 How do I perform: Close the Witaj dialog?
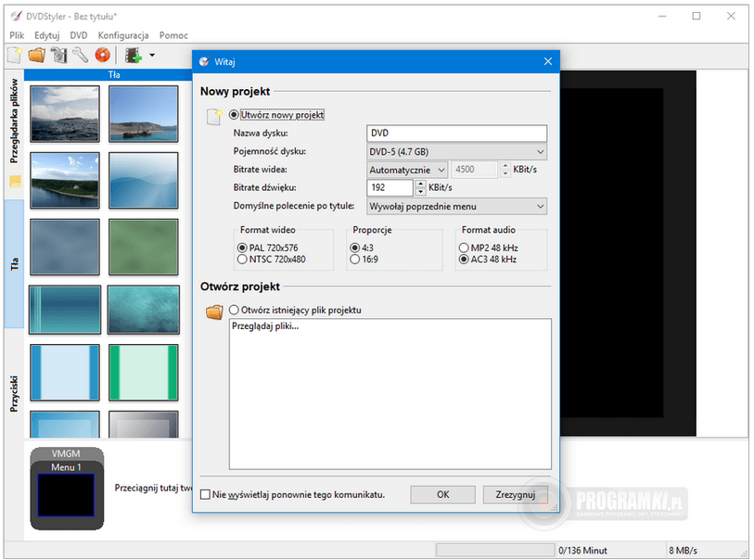pos(548,61)
